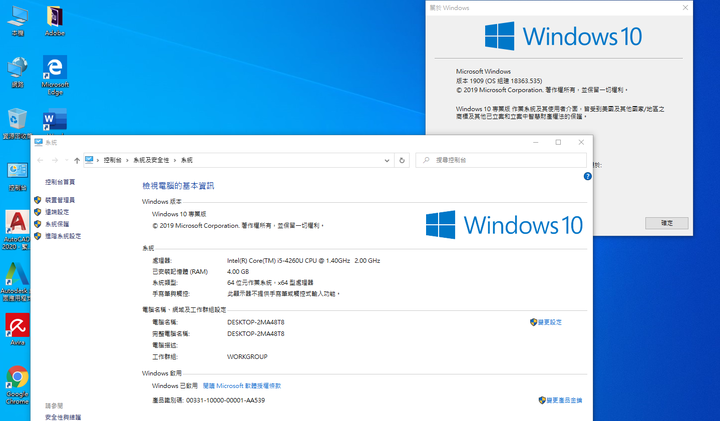The height and width of the screenshot is (421, 720).
Task: Open 遠端設定 from the sidebar
Action: pyautogui.click(x=57, y=212)
